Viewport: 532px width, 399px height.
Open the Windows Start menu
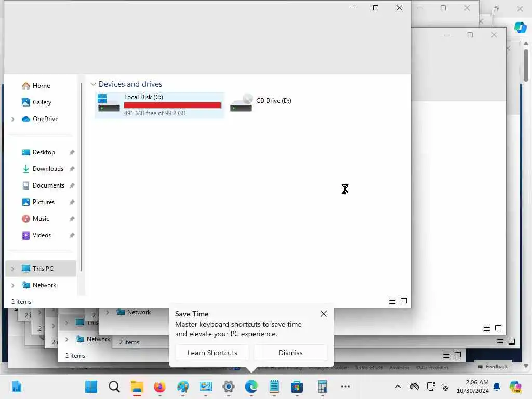pyautogui.click(x=91, y=387)
